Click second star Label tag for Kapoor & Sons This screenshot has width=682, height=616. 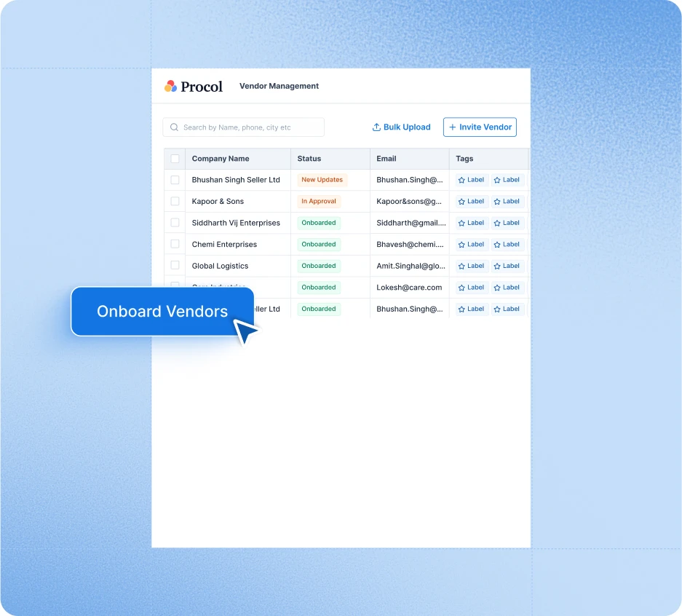coord(507,202)
